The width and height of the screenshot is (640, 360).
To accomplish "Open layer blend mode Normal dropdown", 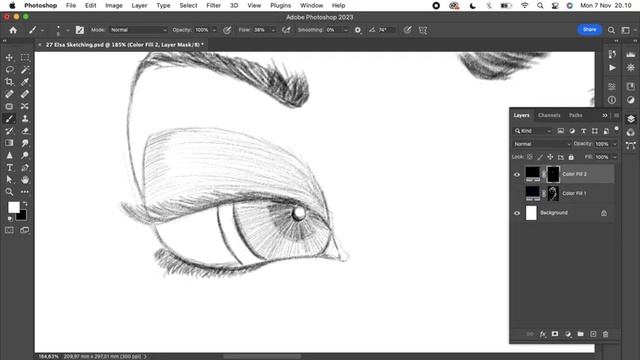I will 542,144.
